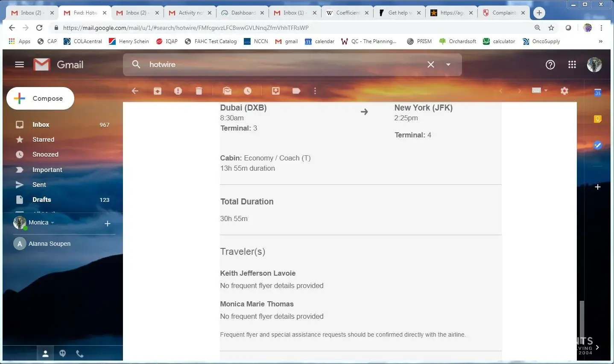Open the Google apps grid
This screenshot has height=364, width=614.
[x=572, y=64]
